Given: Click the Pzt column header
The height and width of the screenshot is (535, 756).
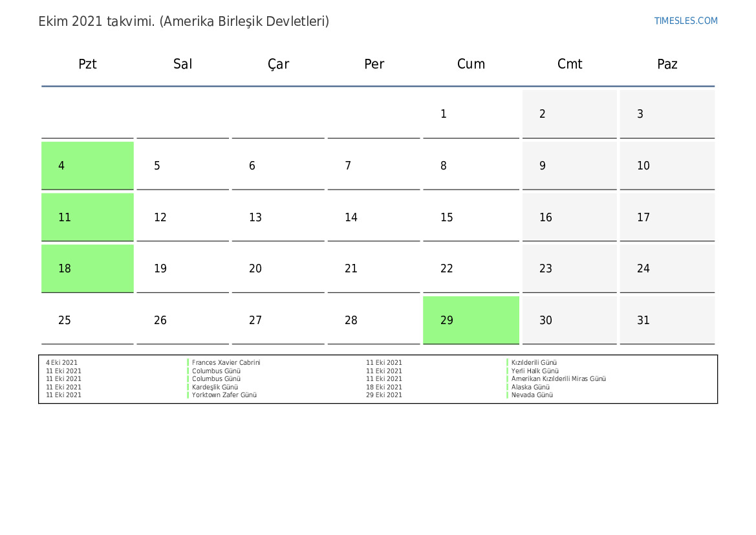Looking at the screenshot, I should point(87,64).
